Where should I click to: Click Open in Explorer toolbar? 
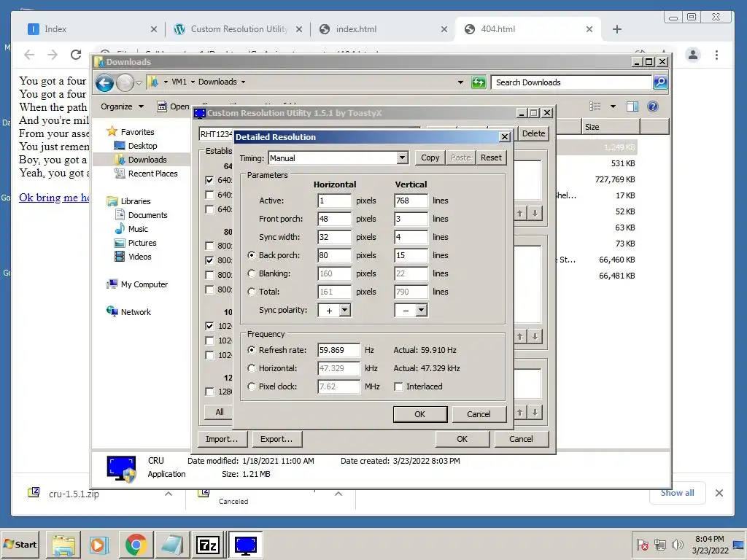pyautogui.click(x=174, y=106)
